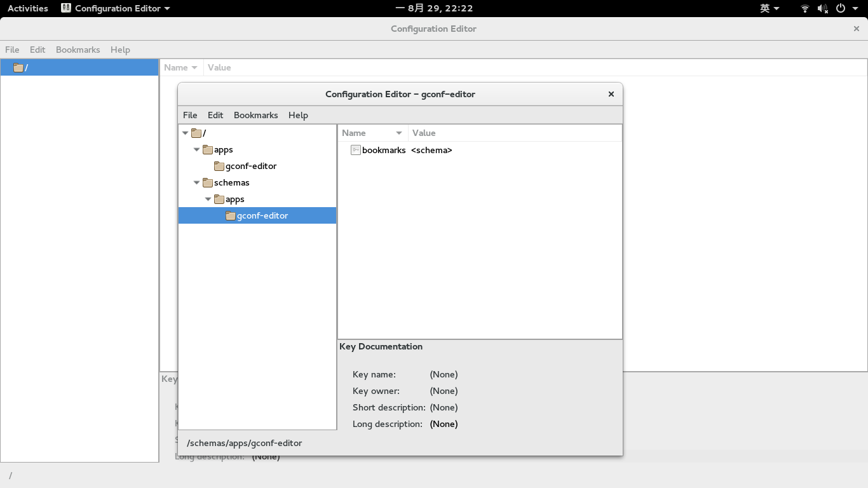
Task: Click the apps folder icon under schemas
Action: pyautogui.click(x=219, y=199)
